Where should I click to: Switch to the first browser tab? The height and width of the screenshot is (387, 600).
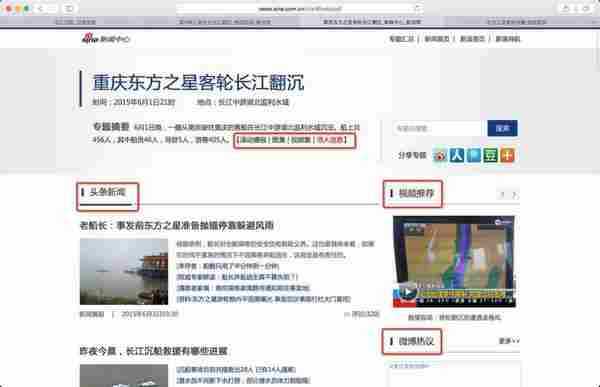tap(75, 22)
